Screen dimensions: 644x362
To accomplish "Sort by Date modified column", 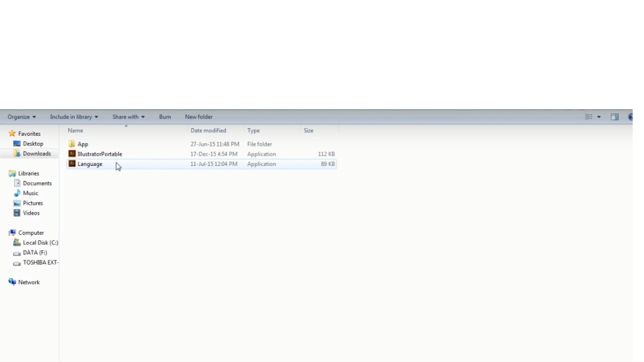I will point(208,131).
